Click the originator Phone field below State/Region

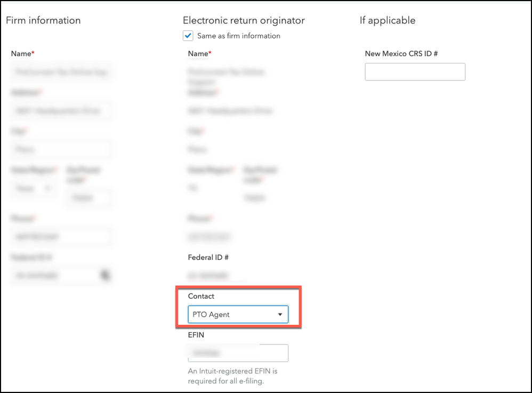coord(209,237)
